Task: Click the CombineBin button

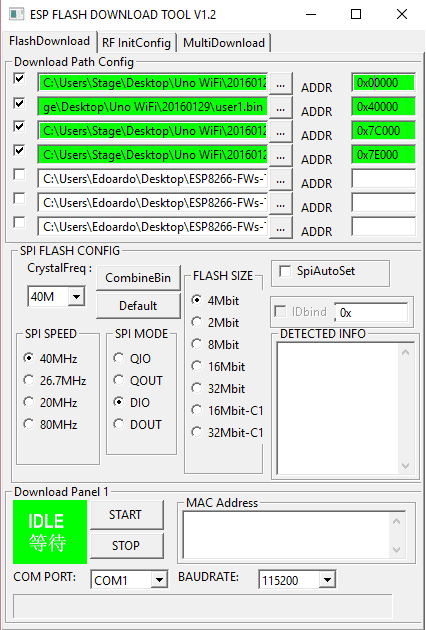Action: 138,278
